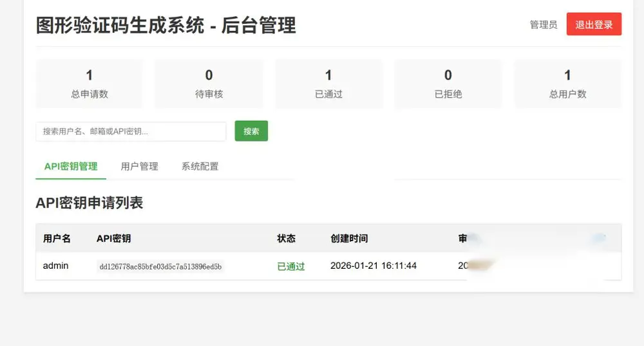Select the admin username cell
The width and height of the screenshot is (644, 346).
[56, 266]
